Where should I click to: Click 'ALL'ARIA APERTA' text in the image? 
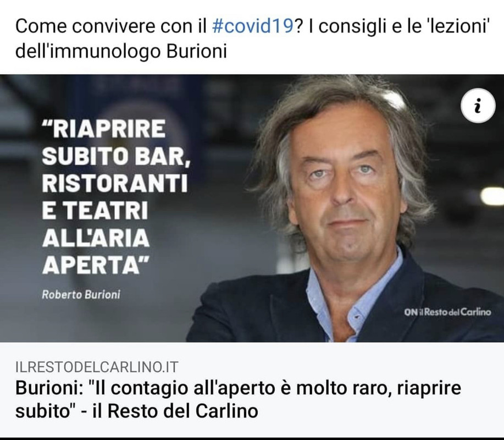96,251
